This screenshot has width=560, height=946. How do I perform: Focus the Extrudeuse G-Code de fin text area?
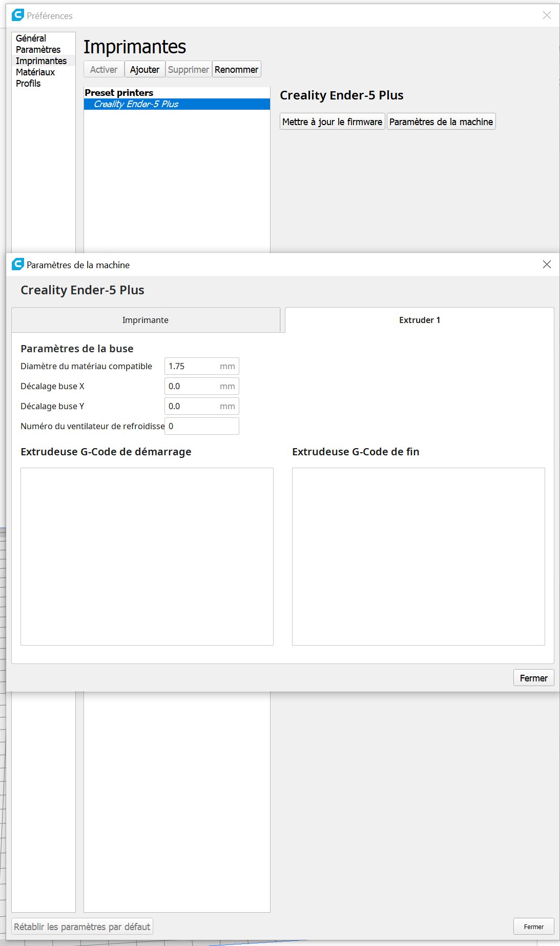419,556
